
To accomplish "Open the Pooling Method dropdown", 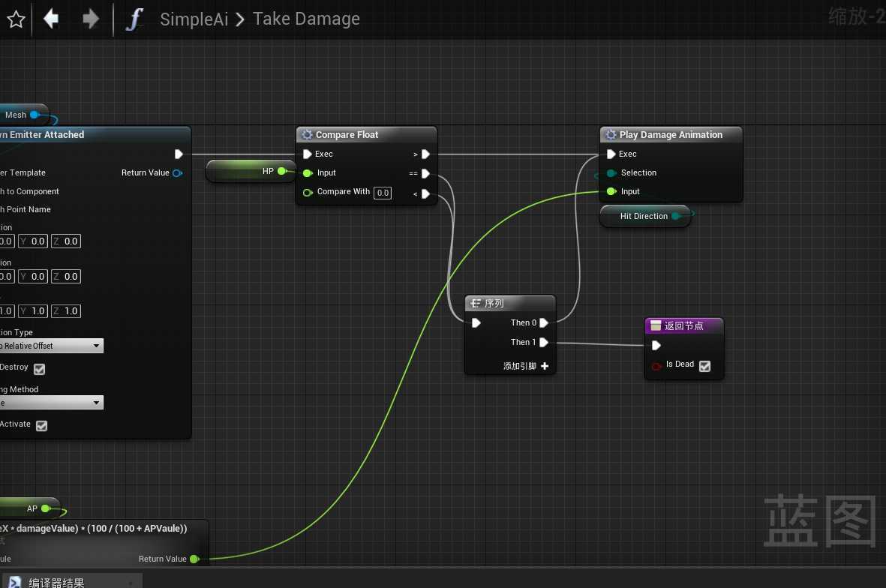I will tap(52, 402).
